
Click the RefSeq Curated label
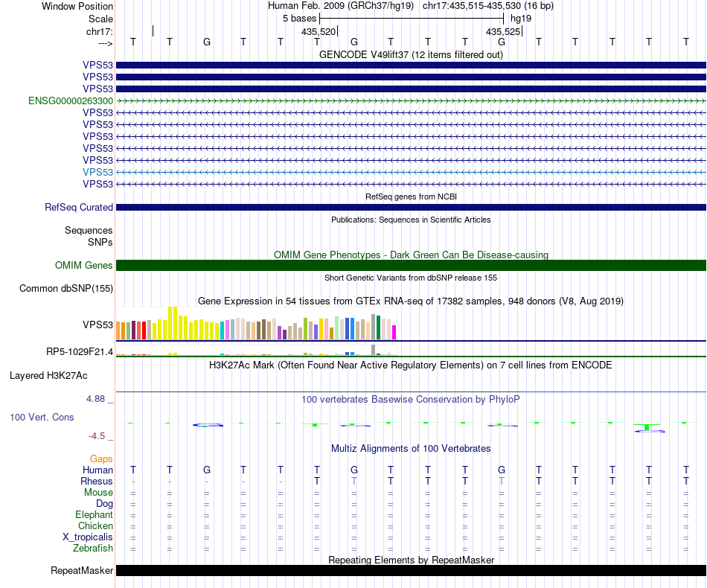(78, 208)
